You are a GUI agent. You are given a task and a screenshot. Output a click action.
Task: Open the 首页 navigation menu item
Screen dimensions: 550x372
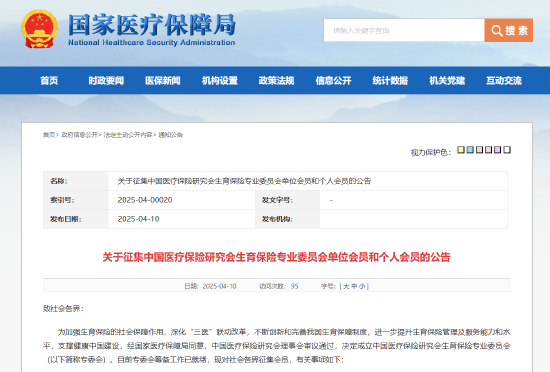pos(49,81)
